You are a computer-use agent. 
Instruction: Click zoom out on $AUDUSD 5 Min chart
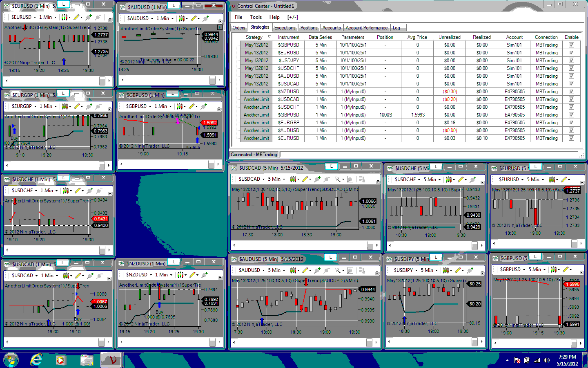327,270
